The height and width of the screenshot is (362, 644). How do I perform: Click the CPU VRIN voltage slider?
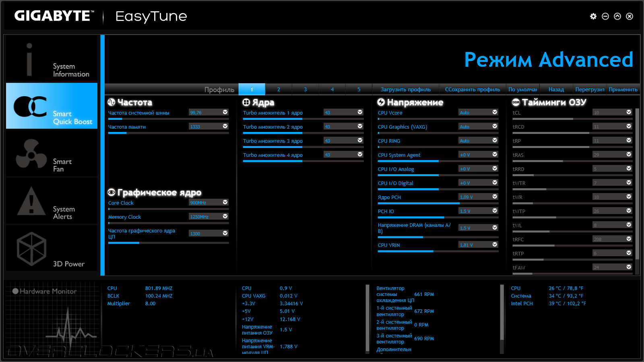pyautogui.click(x=438, y=251)
